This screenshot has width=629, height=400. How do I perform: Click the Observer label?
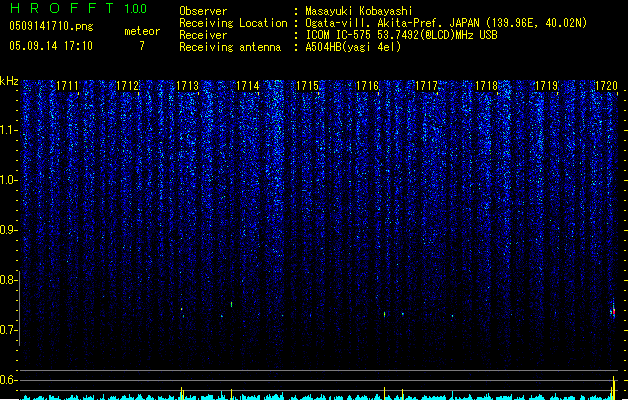(x=203, y=11)
